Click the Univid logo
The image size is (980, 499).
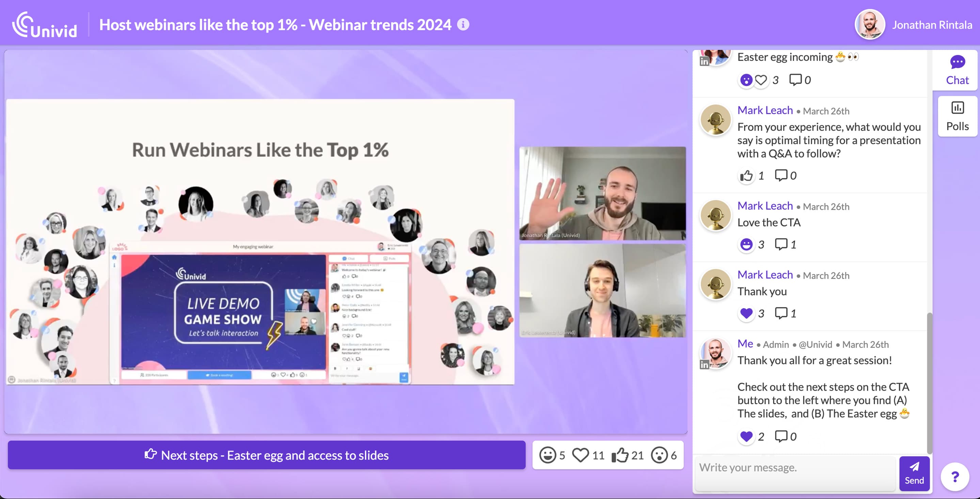click(45, 25)
